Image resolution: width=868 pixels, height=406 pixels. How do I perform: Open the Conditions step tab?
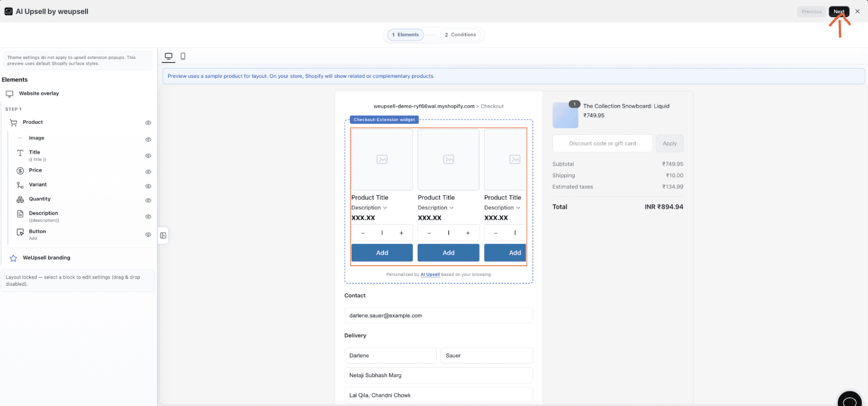(460, 35)
